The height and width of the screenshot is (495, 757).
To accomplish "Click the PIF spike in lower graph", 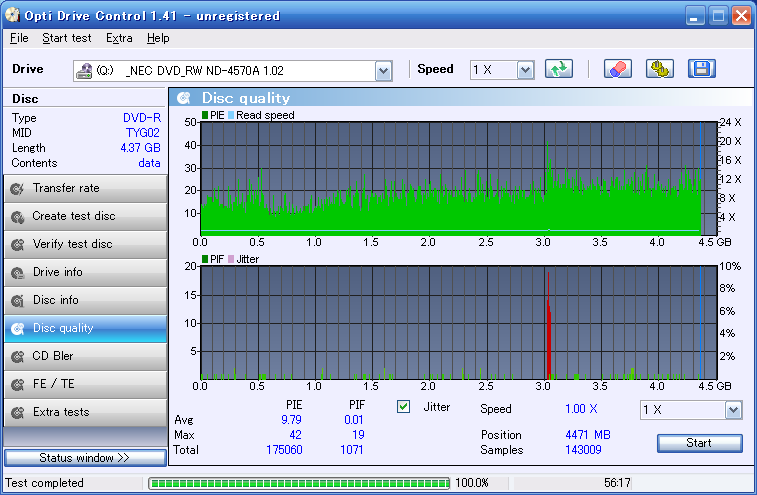I will pyautogui.click(x=548, y=326).
